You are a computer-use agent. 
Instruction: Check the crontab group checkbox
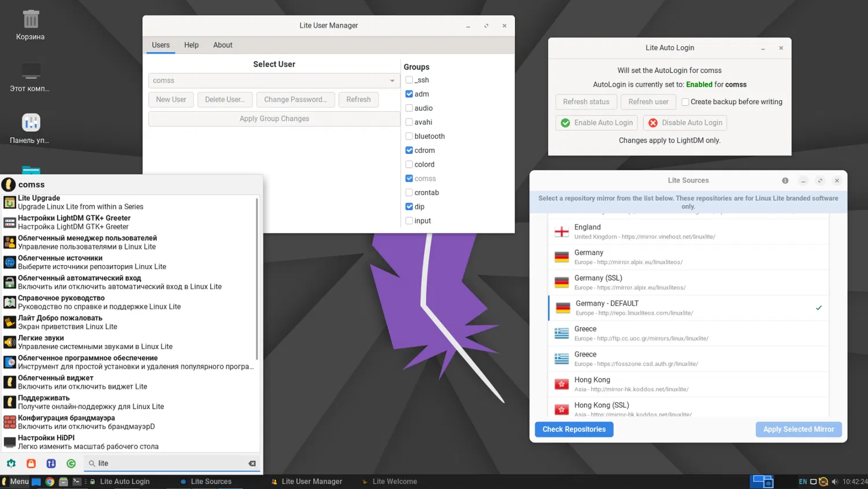click(409, 193)
